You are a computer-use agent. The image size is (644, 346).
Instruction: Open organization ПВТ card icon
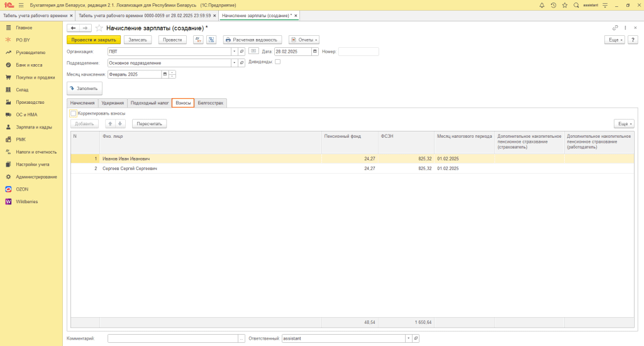pos(241,52)
